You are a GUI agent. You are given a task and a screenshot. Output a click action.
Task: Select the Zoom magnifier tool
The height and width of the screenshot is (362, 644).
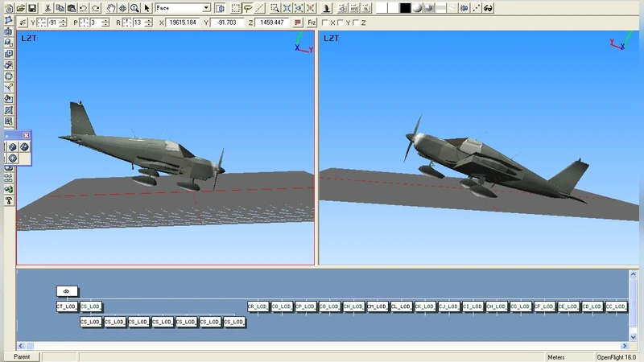pyautogui.click(x=134, y=8)
